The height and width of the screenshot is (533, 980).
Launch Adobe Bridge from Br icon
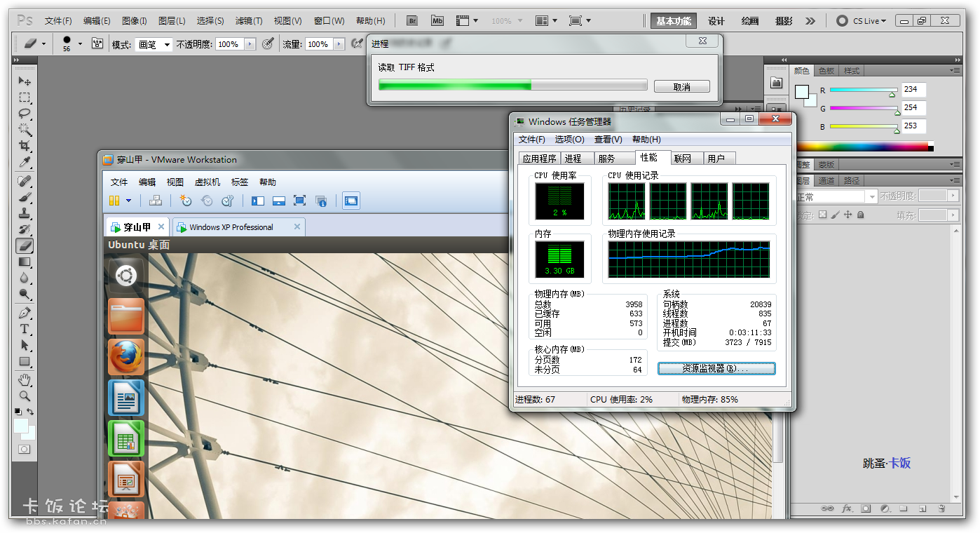414,21
